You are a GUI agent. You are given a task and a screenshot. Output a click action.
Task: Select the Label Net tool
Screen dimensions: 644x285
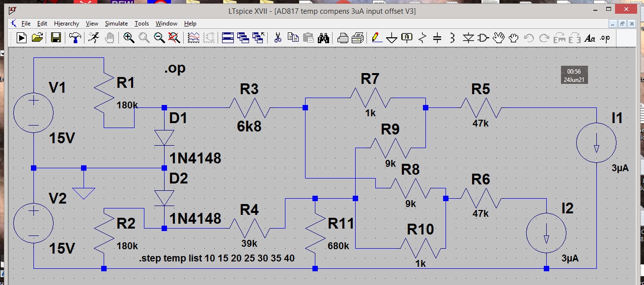pos(407,38)
